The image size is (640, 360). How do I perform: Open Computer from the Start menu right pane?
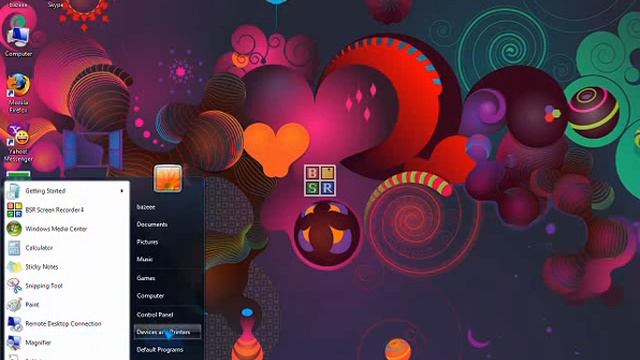point(150,296)
